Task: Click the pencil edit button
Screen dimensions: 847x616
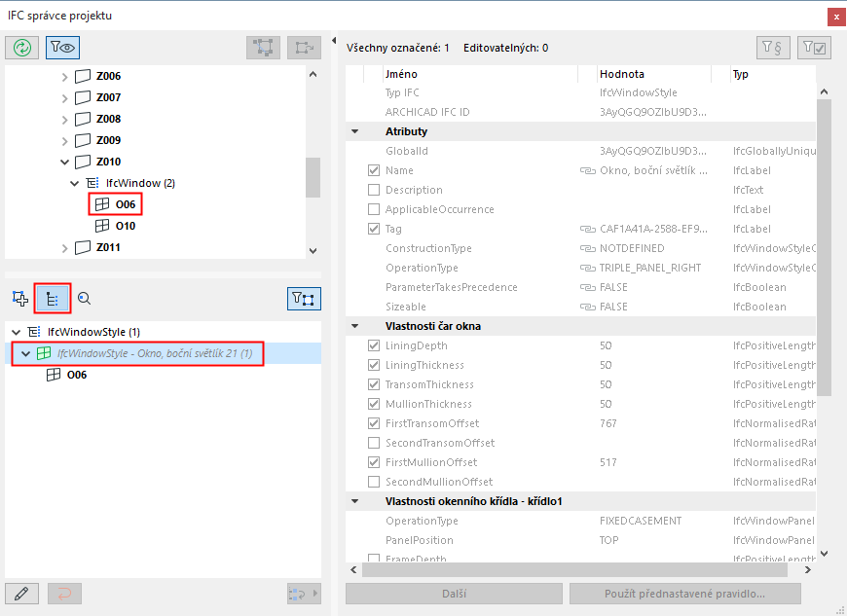Action: coord(22,594)
